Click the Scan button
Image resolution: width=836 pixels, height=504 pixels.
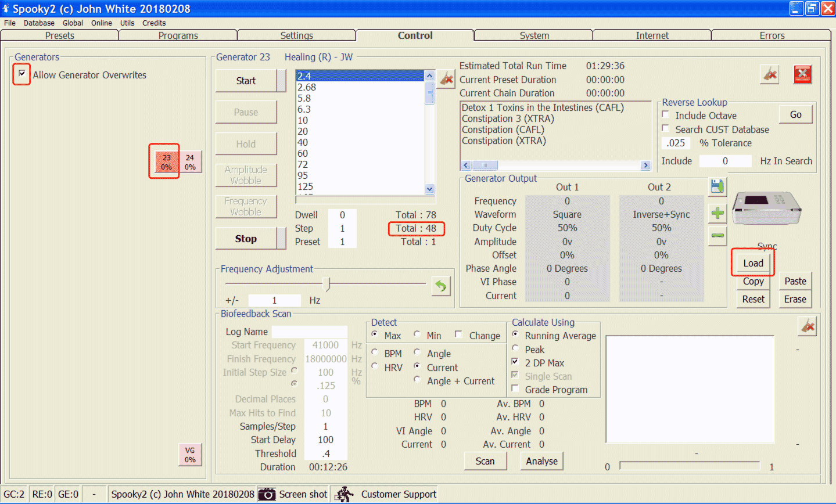pos(485,461)
